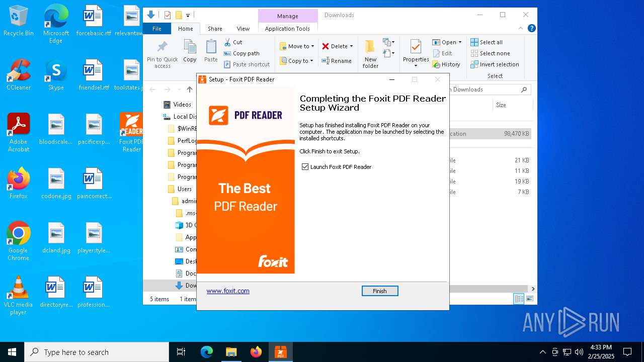This screenshot has height=362, width=644.
Task: Launch VLC media player shortcut
Action: [19, 296]
